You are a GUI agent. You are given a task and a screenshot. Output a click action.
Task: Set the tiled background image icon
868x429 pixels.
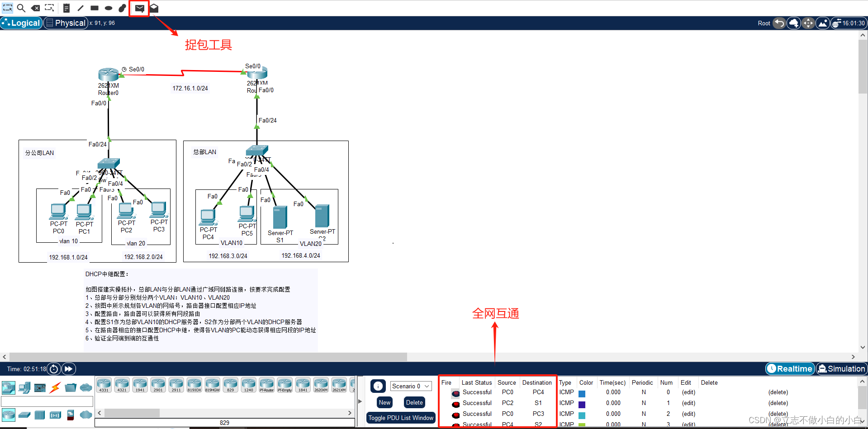tap(823, 23)
